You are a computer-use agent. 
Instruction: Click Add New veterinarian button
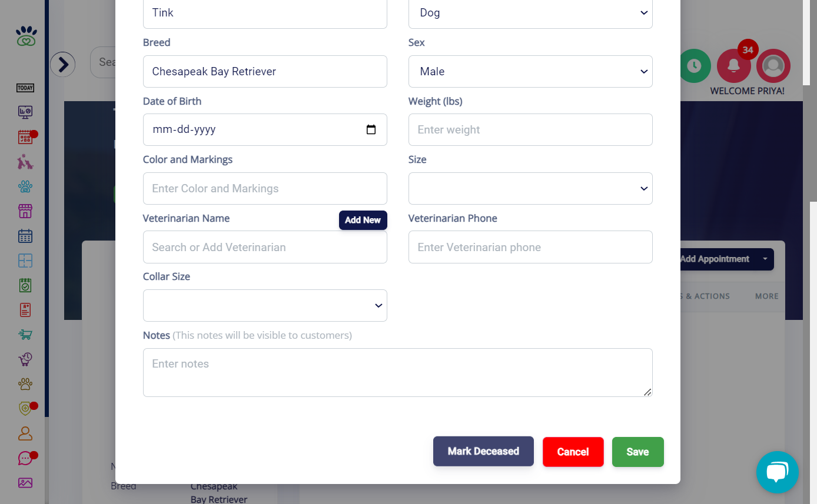(x=363, y=220)
